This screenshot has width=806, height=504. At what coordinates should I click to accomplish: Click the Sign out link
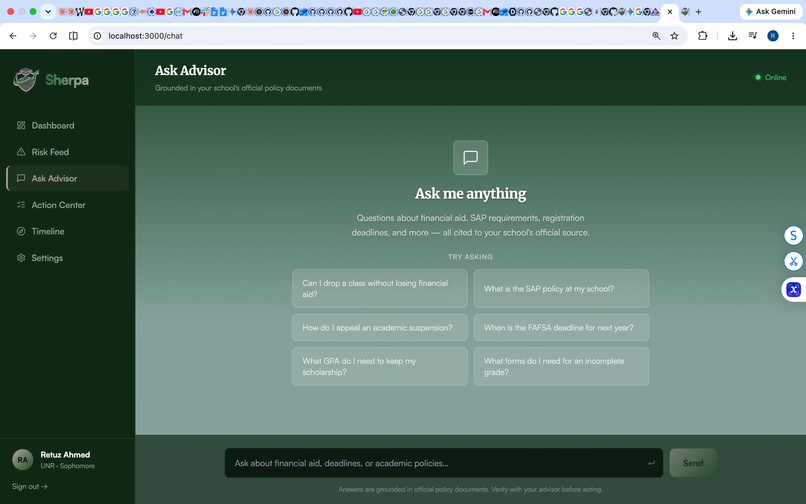30,486
